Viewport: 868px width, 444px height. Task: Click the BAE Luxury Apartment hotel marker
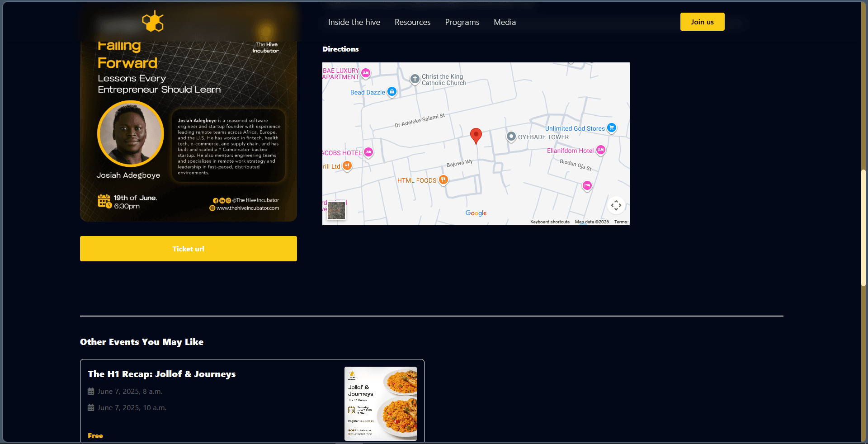point(366,73)
